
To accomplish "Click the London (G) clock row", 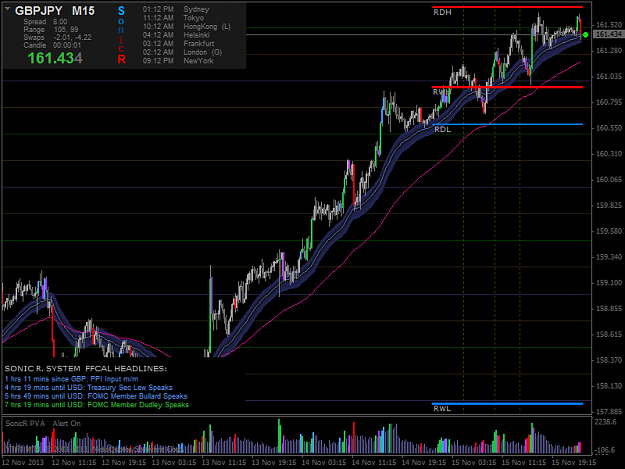I will [x=182, y=52].
